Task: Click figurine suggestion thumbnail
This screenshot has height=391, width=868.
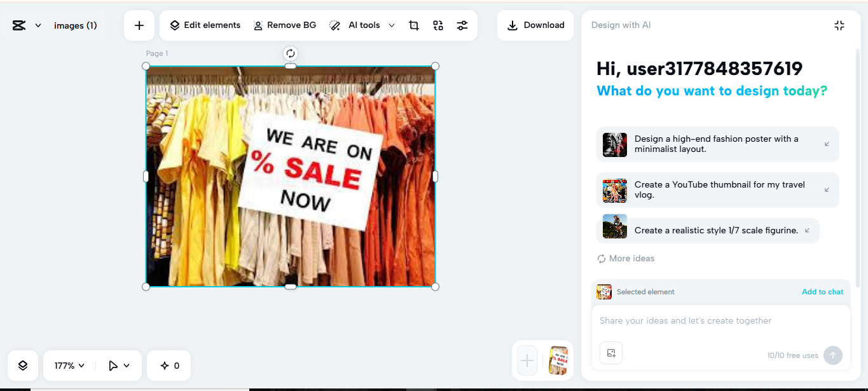Action: pos(615,226)
